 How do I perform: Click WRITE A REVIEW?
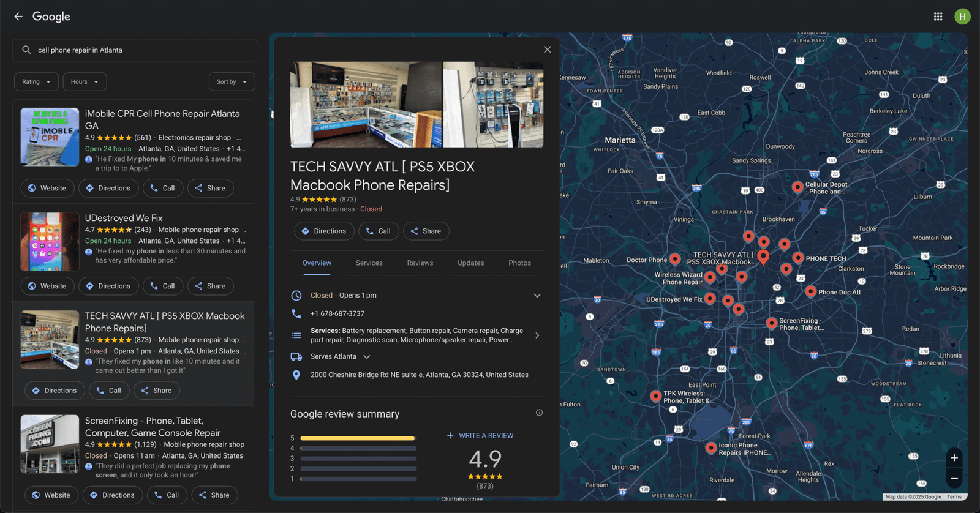[480, 436]
